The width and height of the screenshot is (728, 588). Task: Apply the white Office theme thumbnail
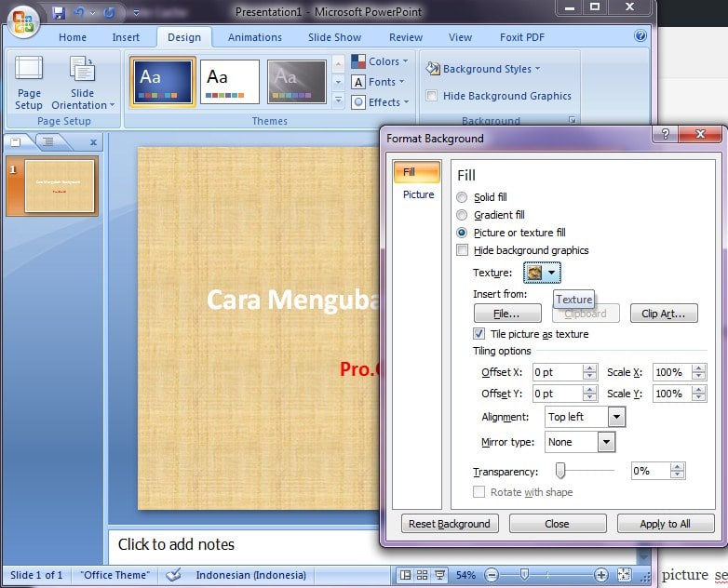click(230, 82)
